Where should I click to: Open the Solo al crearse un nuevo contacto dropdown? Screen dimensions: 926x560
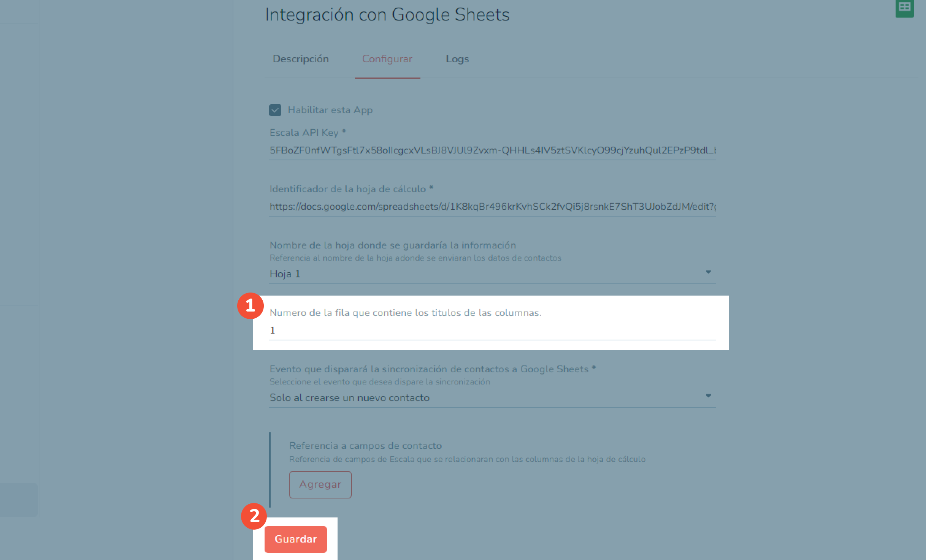[492, 398]
